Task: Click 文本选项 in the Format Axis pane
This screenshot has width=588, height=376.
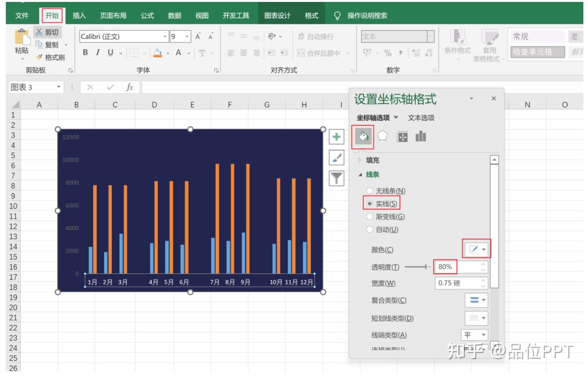Action: (x=421, y=118)
